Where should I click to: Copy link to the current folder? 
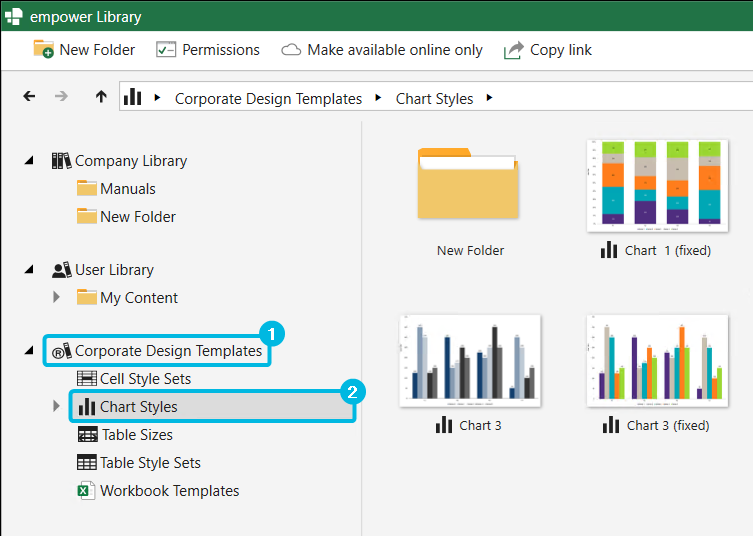click(x=548, y=50)
